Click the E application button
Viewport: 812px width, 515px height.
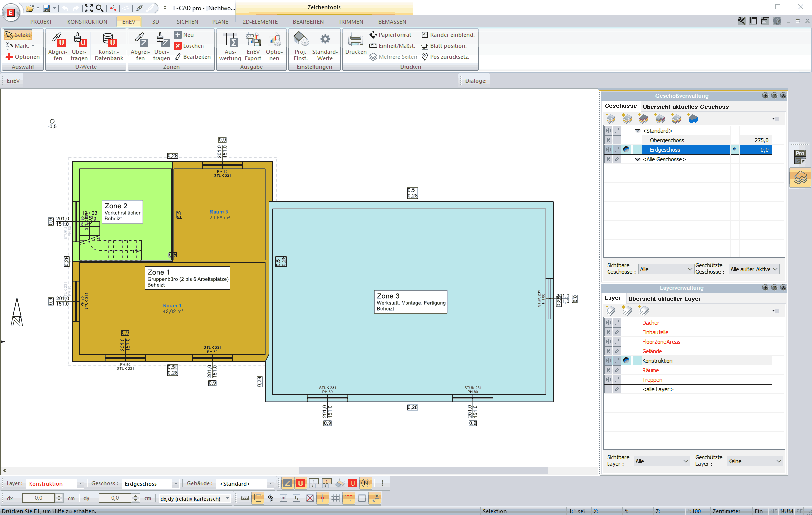pos(11,13)
